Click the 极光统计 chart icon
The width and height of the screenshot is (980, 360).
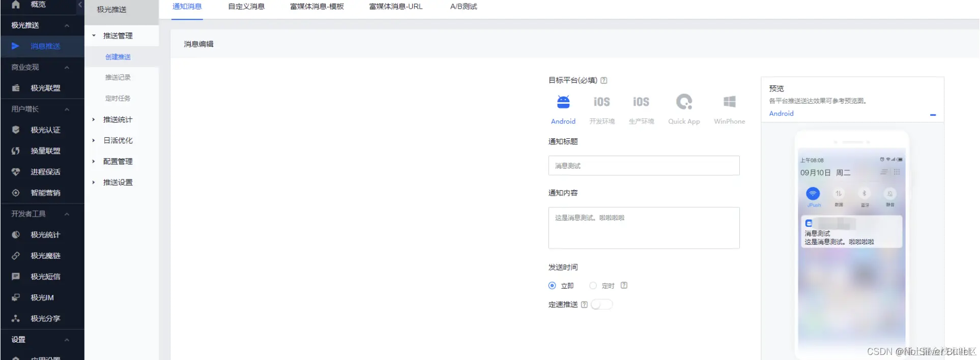point(16,235)
